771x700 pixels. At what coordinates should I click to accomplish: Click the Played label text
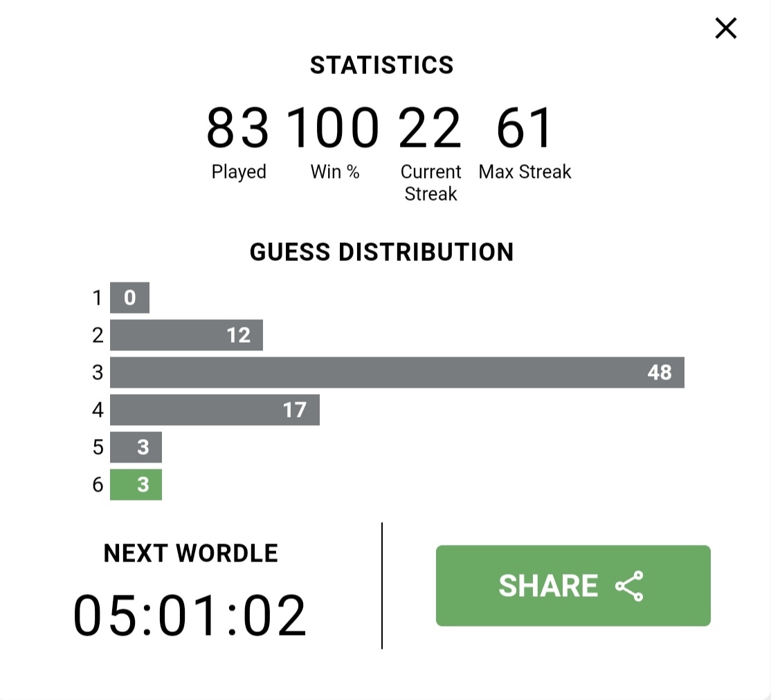point(239,172)
